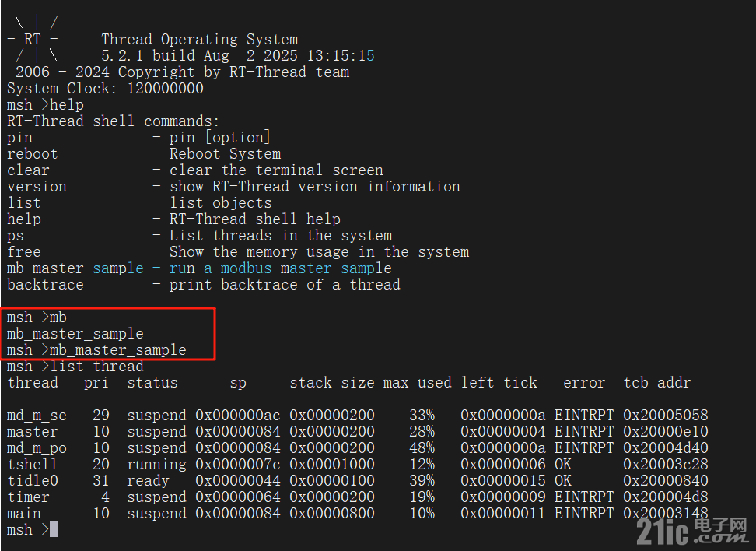Click the 'reboot' command in help list
The image size is (756, 551).
(x=33, y=154)
